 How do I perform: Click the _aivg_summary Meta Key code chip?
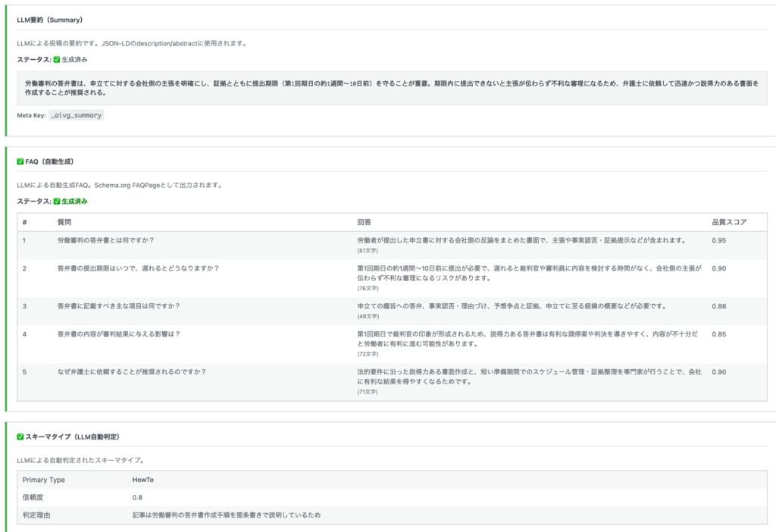click(76, 115)
